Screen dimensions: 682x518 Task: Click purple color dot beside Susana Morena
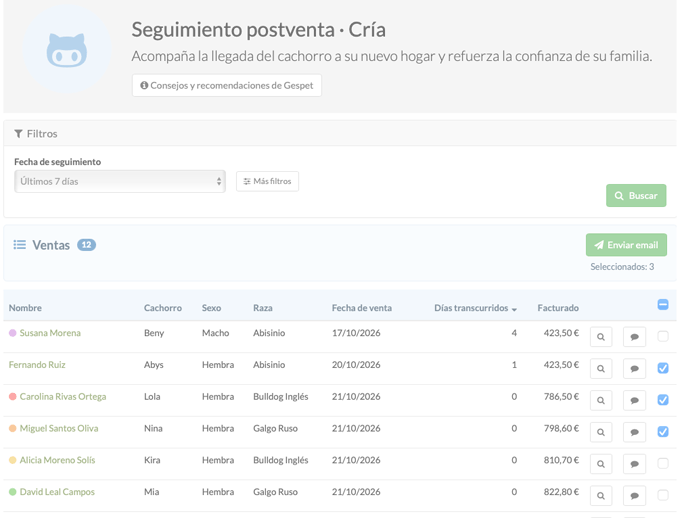click(x=13, y=333)
